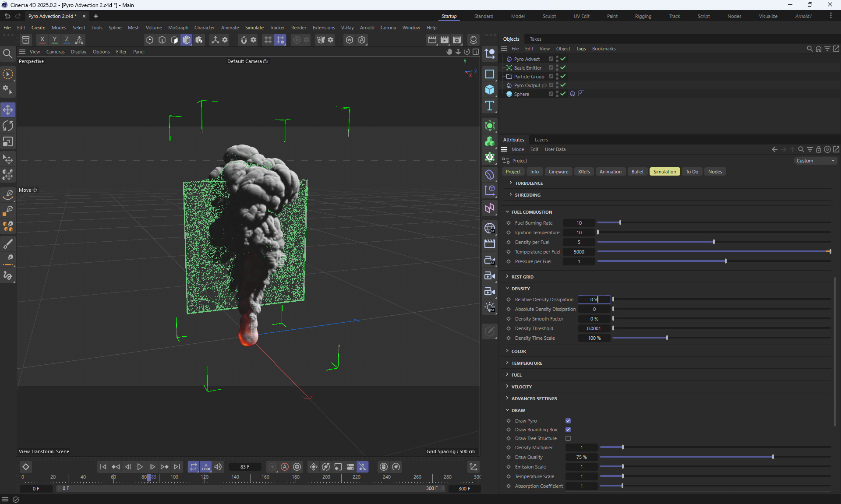Adjust the Density Time Scale slider
841x504 pixels.
[667, 338]
